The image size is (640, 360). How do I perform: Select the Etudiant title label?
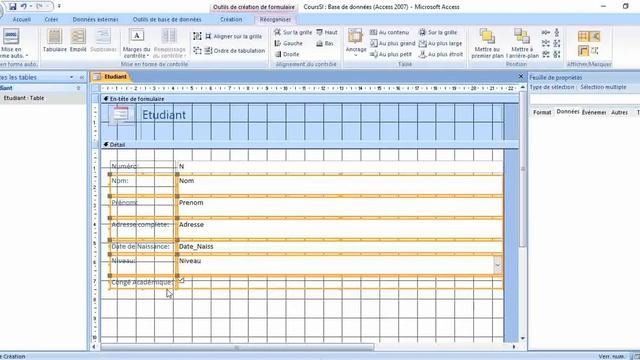click(x=164, y=115)
